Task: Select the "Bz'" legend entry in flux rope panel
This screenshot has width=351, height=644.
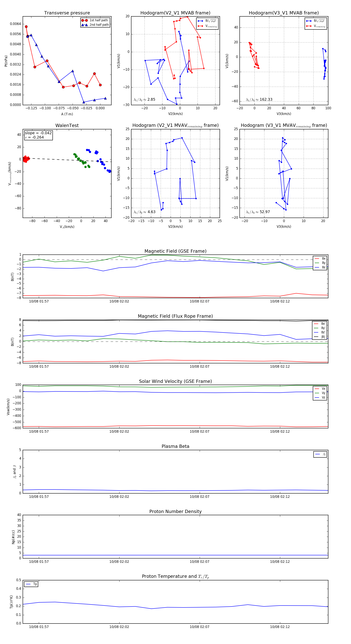Action: pyautogui.click(x=320, y=332)
